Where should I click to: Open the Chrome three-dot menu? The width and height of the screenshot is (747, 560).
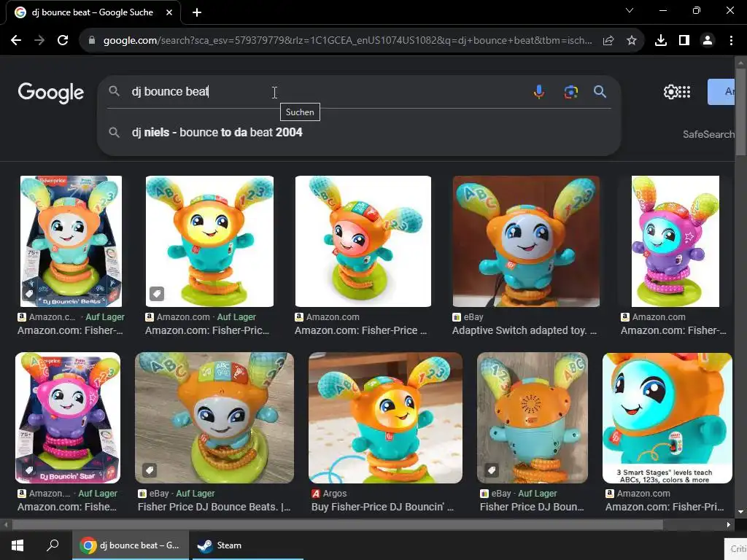click(731, 41)
